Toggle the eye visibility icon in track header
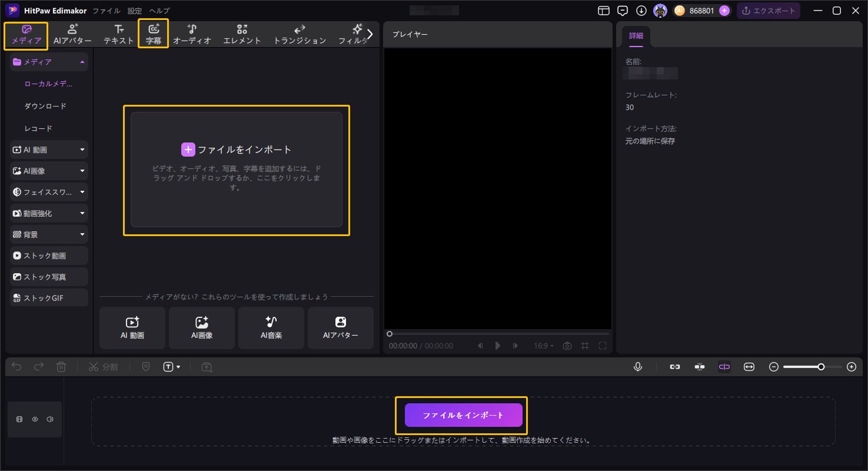868x471 pixels. tap(35, 419)
